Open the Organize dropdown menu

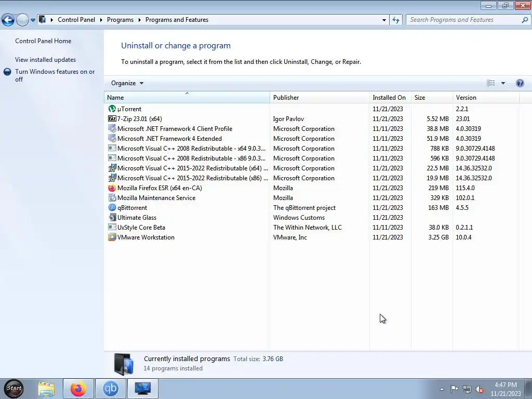127,83
